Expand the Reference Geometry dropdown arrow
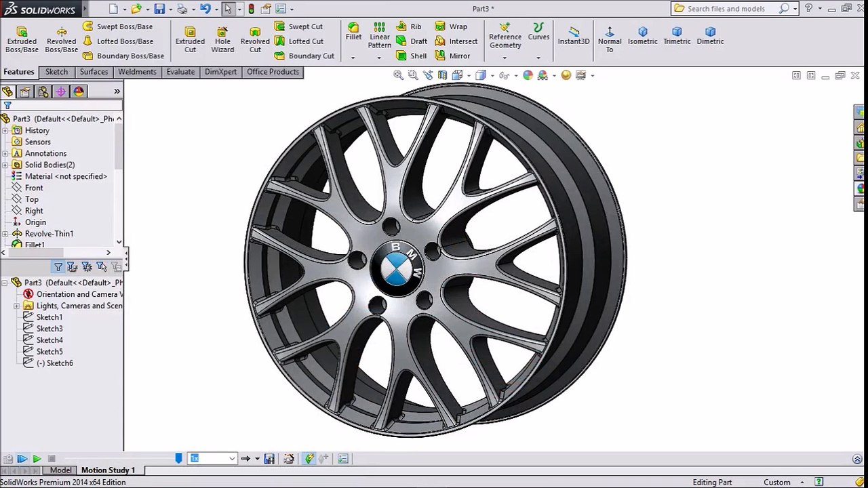868x488 pixels. point(505,58)
